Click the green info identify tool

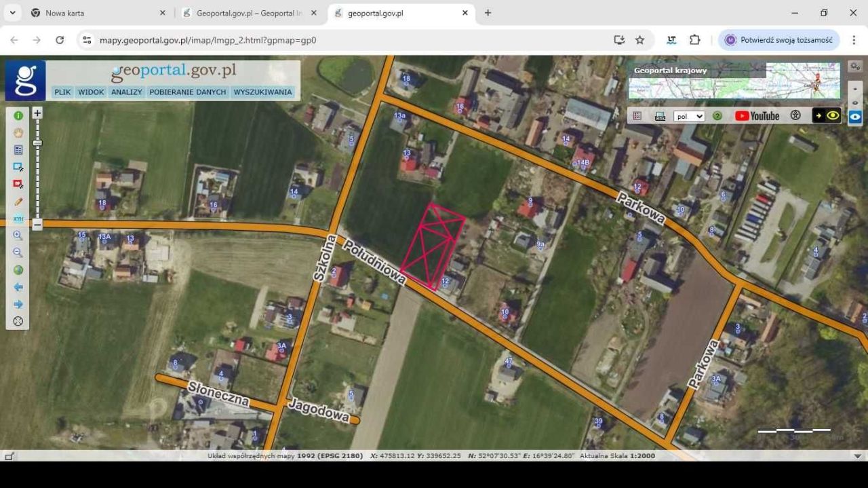(x=18, y=116)
